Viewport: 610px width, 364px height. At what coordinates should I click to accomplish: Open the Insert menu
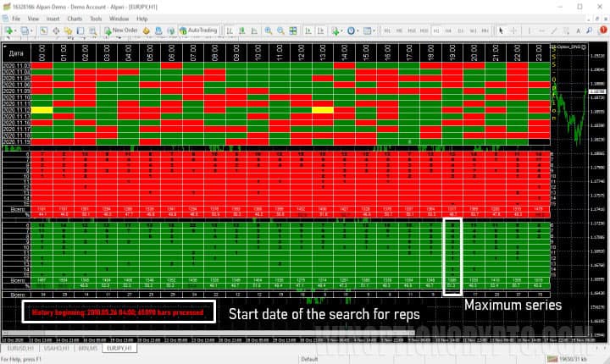click(53, 17)
